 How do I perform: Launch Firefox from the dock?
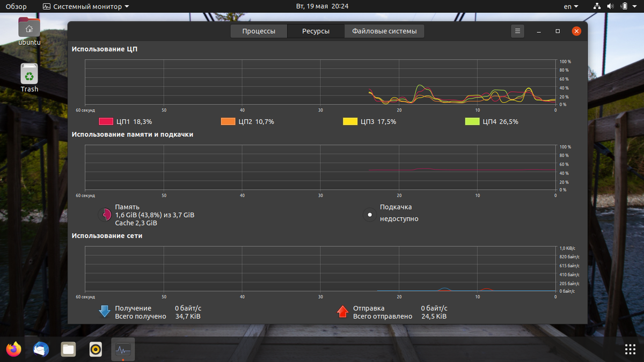click(14, 350)
